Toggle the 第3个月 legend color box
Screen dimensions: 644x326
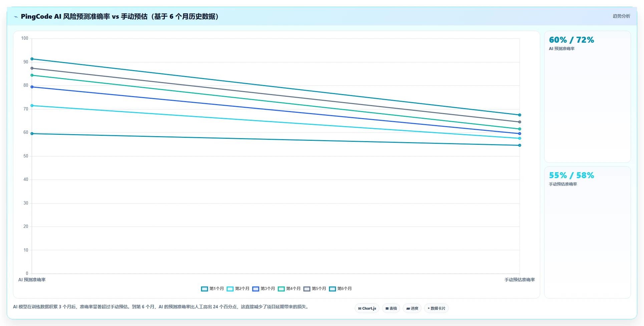tap(256, 289)
